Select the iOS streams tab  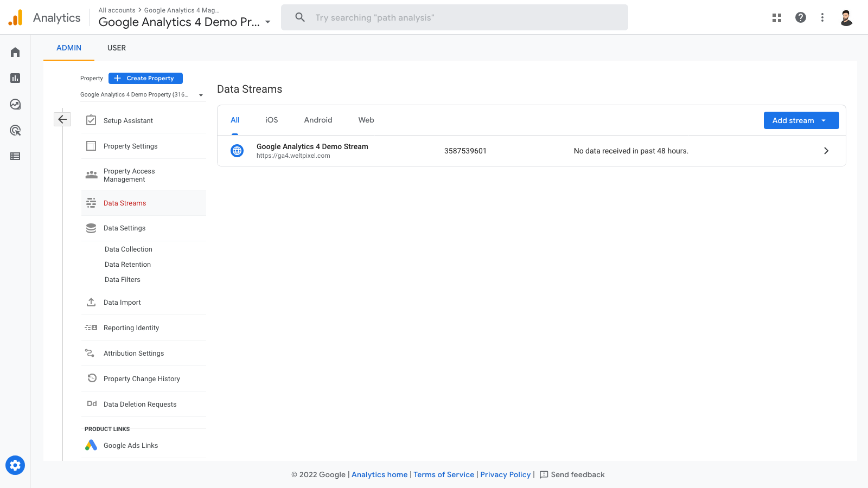coord(272,120)
